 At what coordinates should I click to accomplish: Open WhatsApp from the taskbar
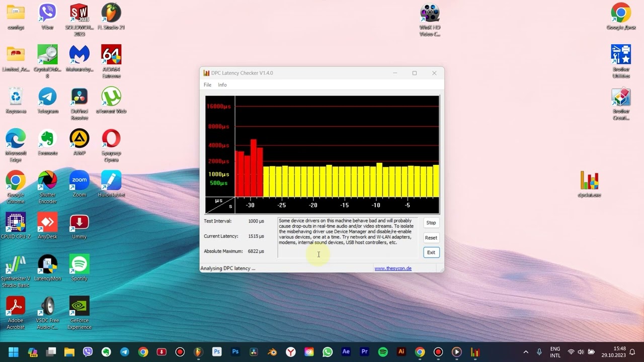328,352
